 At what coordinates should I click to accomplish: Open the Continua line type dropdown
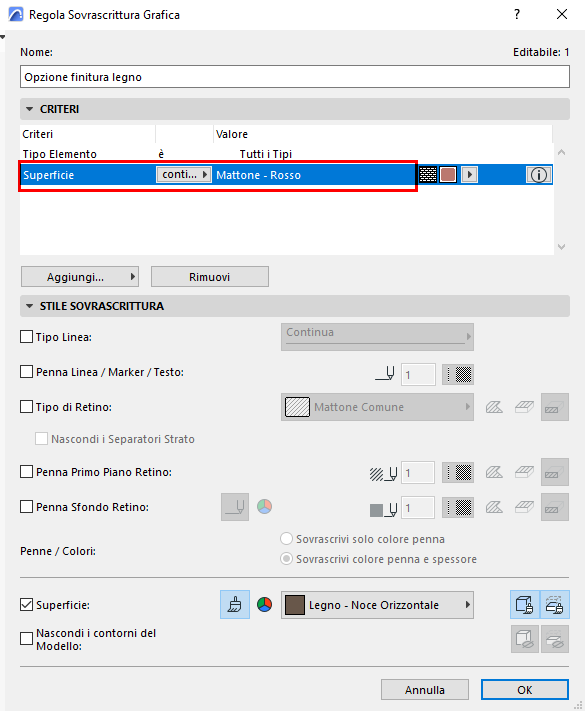tap(377, 337)
